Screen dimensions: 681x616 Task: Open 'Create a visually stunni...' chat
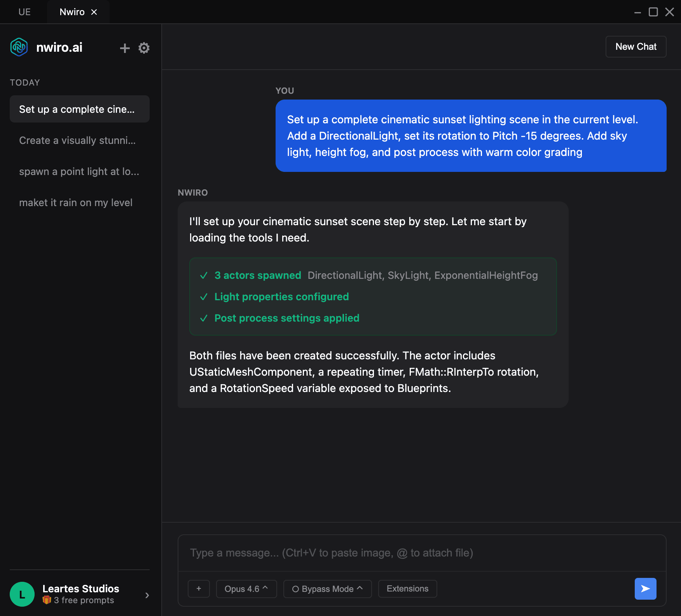[x=80, y=140]
